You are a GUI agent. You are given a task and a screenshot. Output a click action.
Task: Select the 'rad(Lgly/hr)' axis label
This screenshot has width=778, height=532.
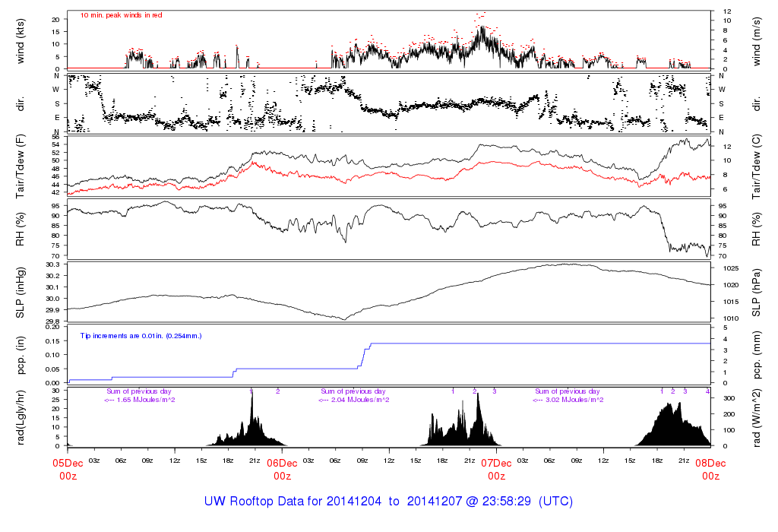(x=20, y=418)
